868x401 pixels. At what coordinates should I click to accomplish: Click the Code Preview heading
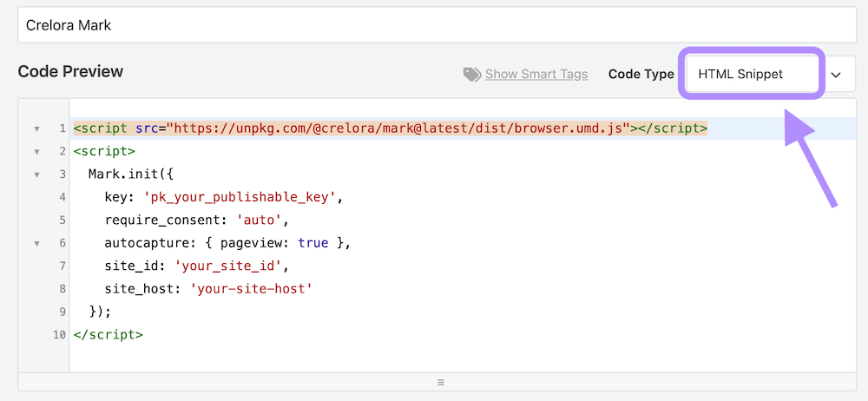tap(70, 71)
